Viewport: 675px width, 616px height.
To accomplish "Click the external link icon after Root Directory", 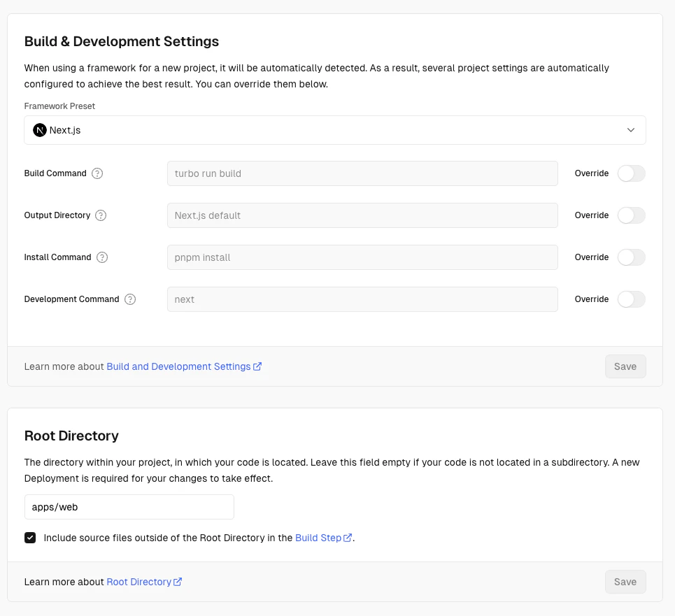I will tap(179, 581).
